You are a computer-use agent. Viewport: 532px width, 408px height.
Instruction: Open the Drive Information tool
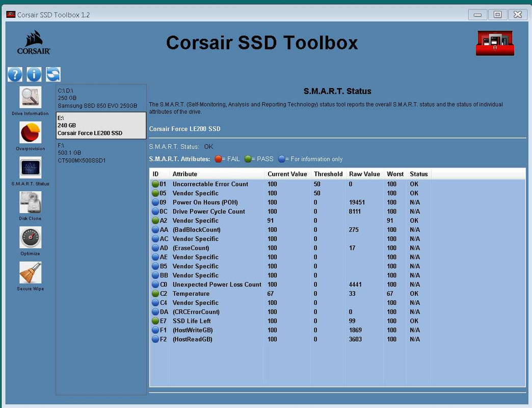tap(30, 97)
